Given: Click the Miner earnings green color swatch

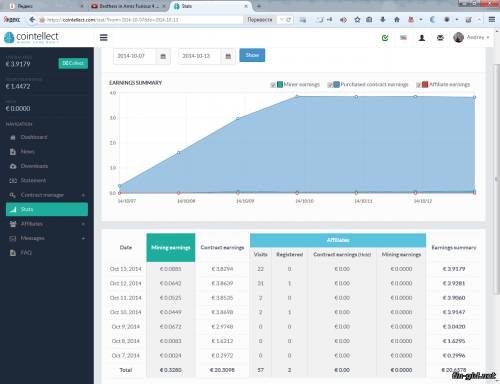Looking at the screenshot, I should [280, 84].
